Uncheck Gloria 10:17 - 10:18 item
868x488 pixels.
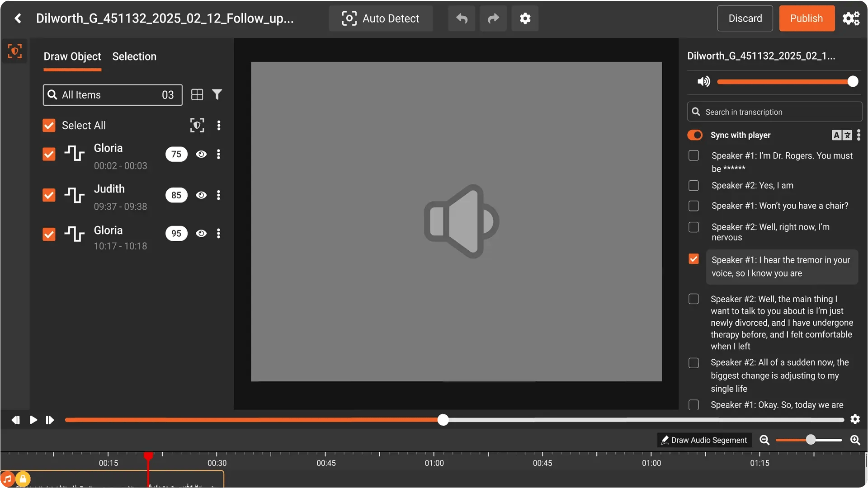point(49,234)
